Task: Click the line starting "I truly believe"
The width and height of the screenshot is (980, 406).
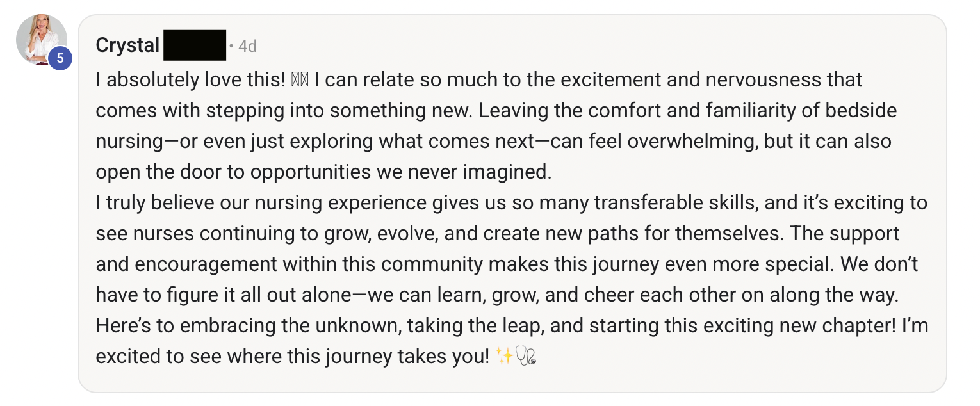Action: point(511,203)
